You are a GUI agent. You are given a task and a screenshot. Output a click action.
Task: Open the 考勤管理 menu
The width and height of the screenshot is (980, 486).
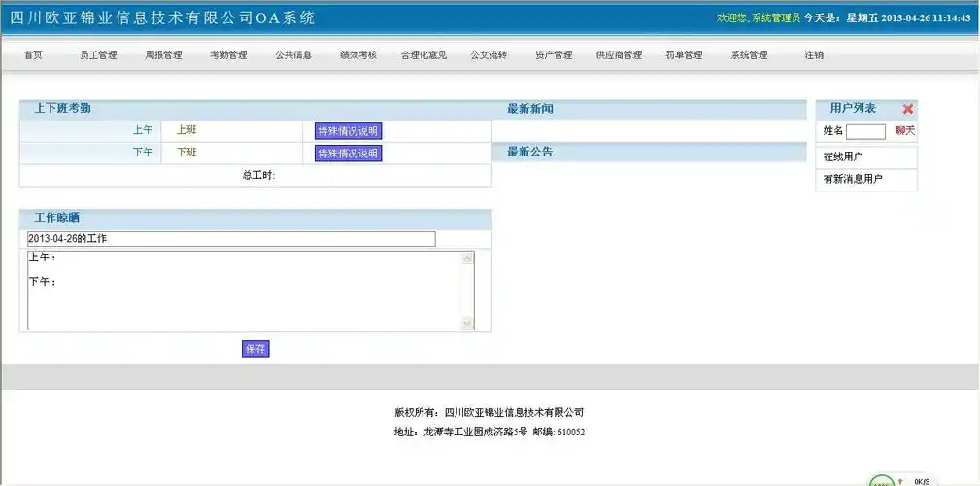point(229,55)
